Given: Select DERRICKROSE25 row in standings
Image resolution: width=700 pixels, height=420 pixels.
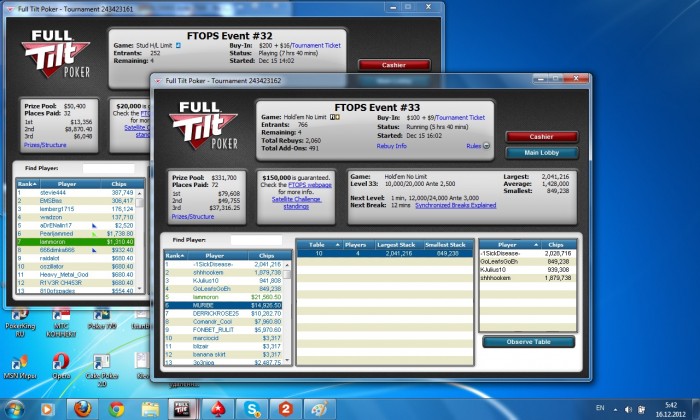Looking at the screenshot, I should pos(223,314).
